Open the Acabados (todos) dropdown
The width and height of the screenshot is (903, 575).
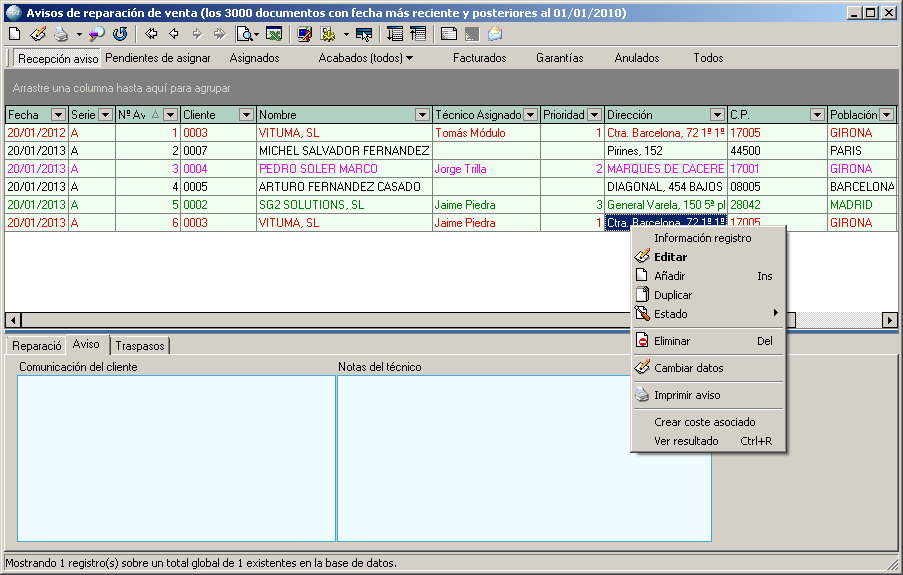click(366, 58)
